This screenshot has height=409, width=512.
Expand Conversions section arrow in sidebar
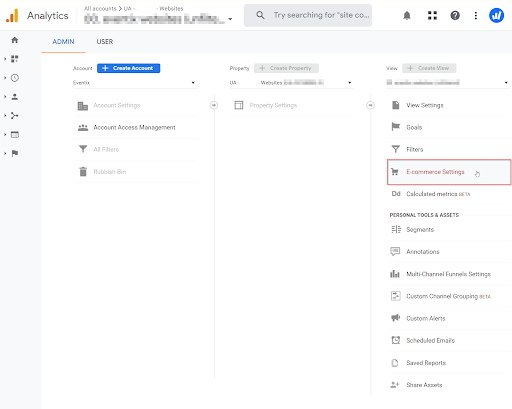(x=5, y=153)
